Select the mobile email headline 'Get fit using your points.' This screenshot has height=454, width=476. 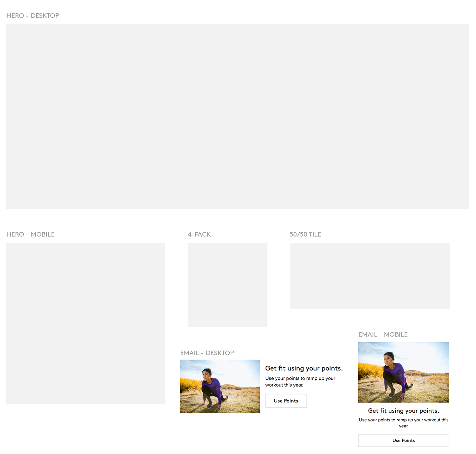point(404,411)
